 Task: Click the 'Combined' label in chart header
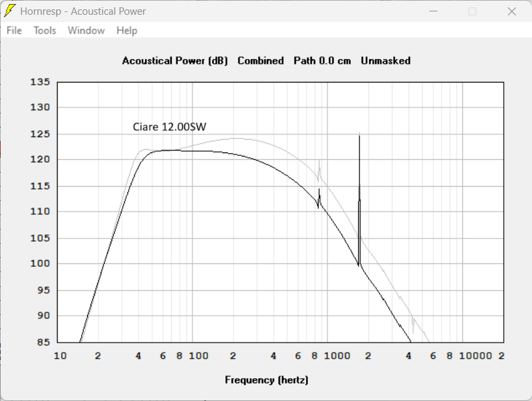click(260, 60)
